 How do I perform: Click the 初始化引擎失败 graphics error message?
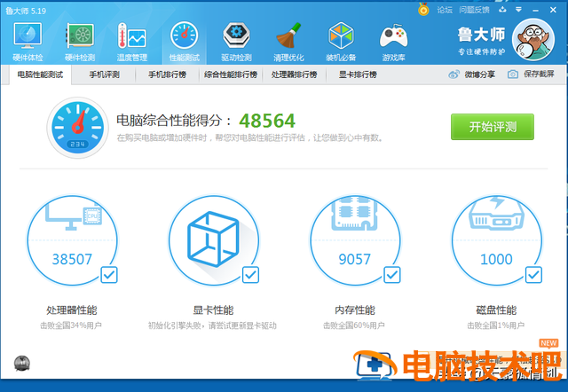212,325
